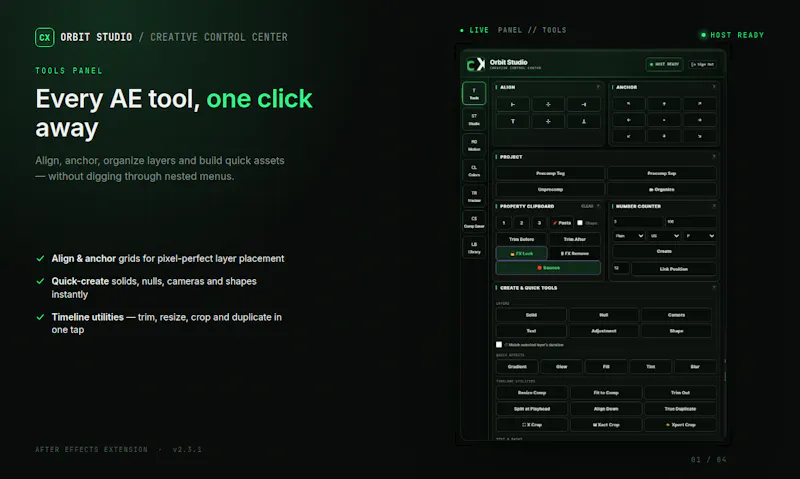Switch to the Comp Saver sidebar tab
This screenshot has height=479, width=800.
coord(474,222)
